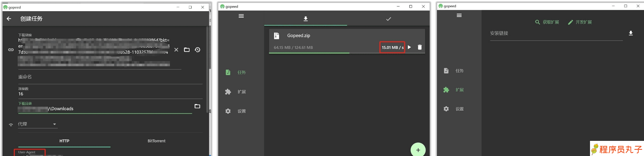Click the link chain icon beside the URL
644x156 pixels.
point(11,50)
